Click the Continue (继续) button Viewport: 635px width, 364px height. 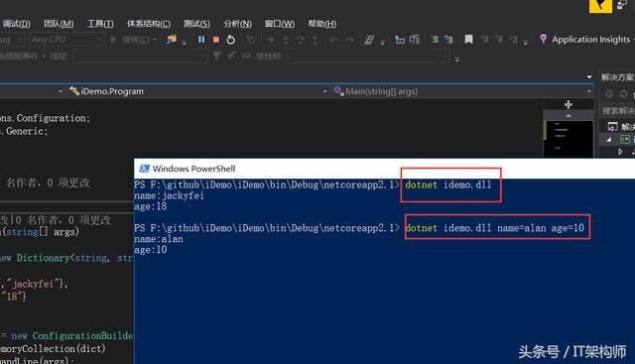click(130, 40)
